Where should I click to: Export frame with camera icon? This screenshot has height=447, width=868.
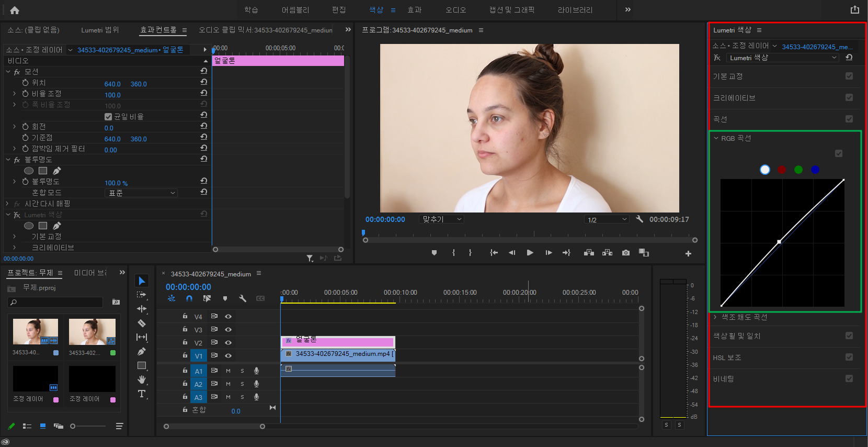tap(626, 253)
